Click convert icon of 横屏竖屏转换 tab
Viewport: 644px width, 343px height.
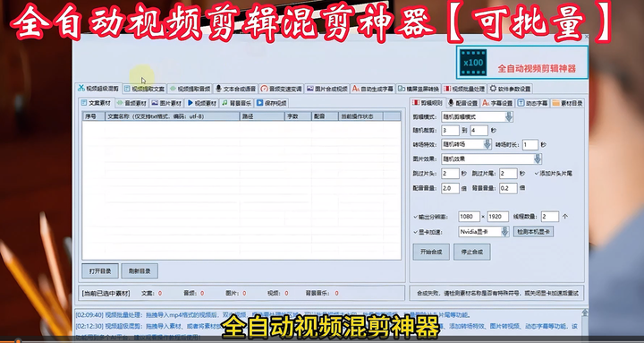tap(402, 89)
